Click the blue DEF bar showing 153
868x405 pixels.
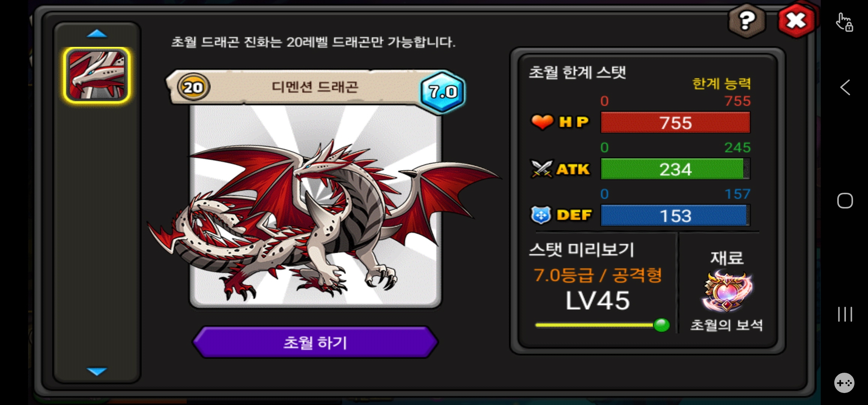click(x=675, y=216)
